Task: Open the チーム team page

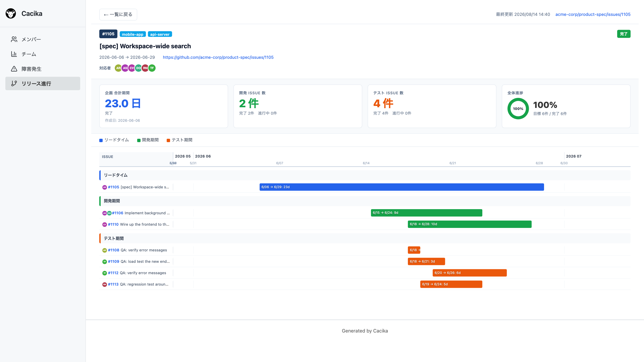Action: (x=43, y=54)
